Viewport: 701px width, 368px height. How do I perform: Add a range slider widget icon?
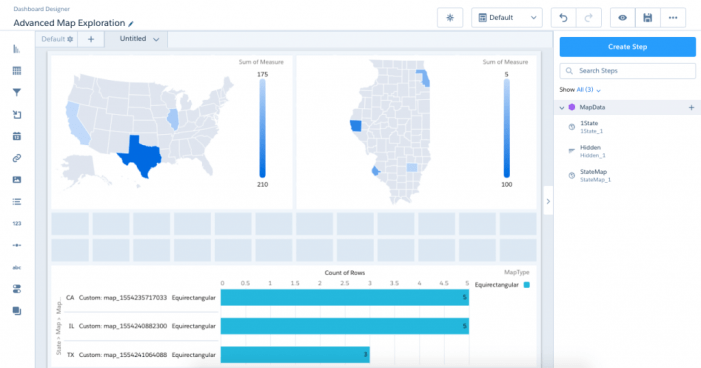(17, 245)
